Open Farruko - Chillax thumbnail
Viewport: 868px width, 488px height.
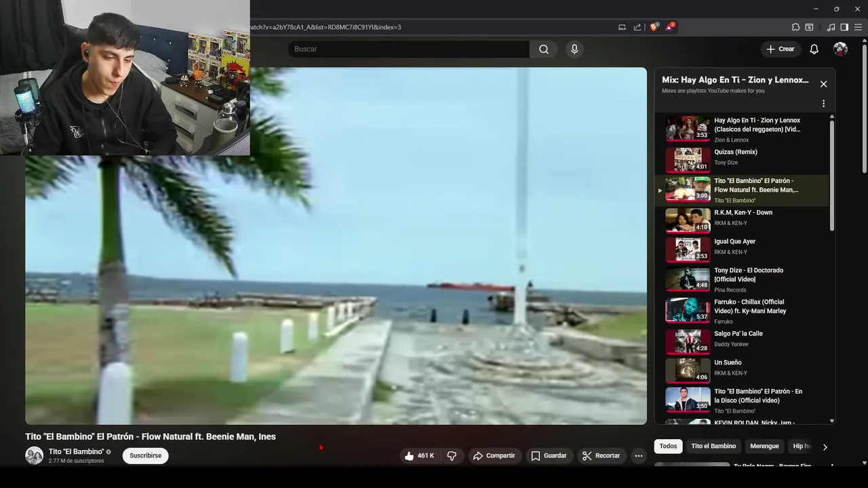point(688,310)
